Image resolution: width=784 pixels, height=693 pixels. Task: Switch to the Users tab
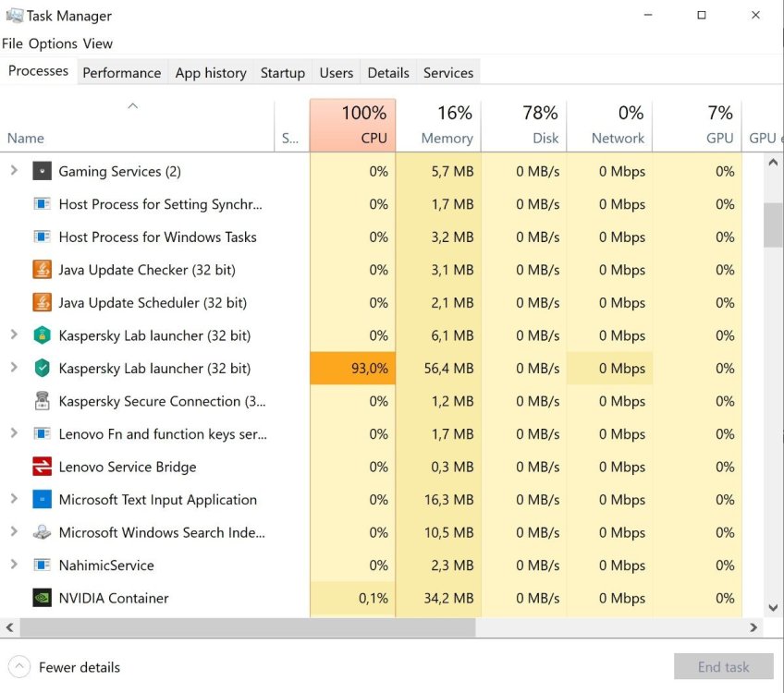[x=336, y=73]
